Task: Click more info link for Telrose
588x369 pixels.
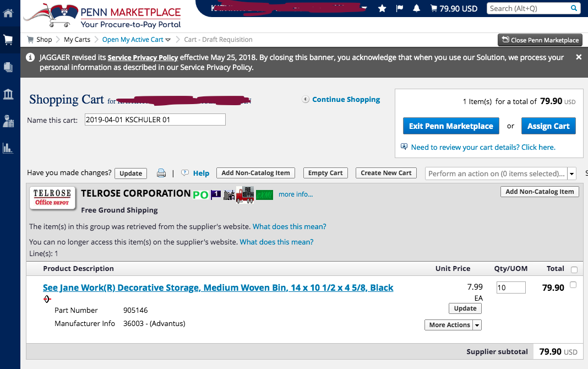Action: (296, 194)
